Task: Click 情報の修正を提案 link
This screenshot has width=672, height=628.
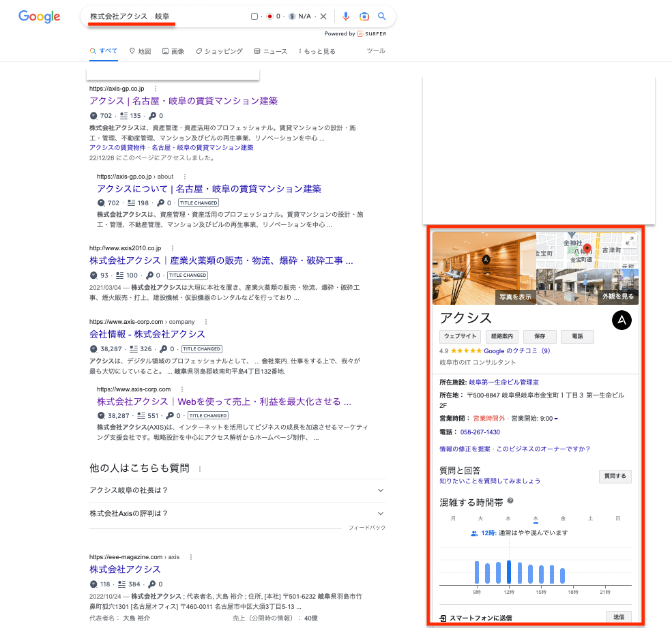Action: click(x=465, y=449)
